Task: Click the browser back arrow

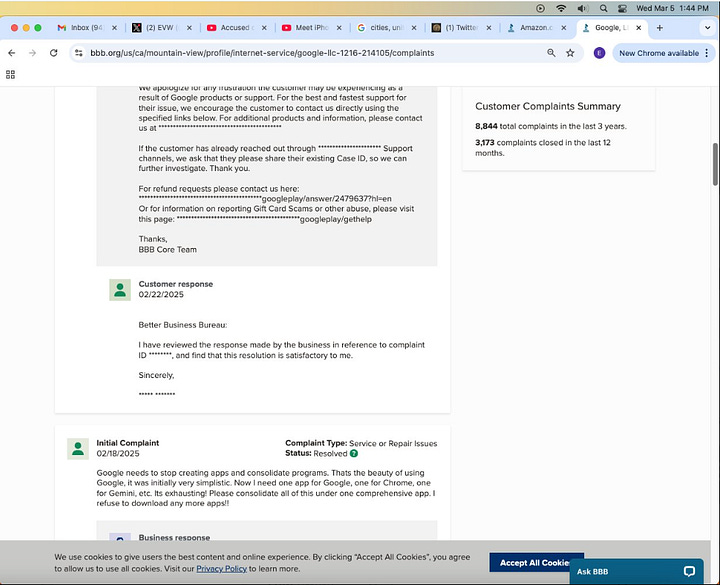Action: tap(11, 53)
